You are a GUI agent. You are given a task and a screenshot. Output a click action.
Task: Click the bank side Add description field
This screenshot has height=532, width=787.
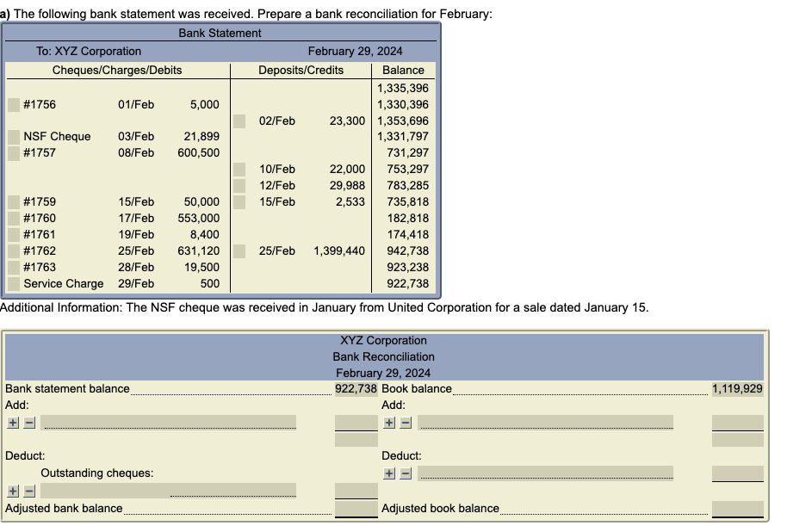click(x=169, y=422)
